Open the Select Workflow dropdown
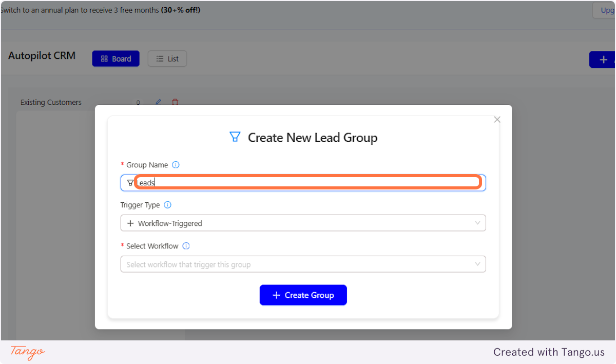 (x=303, y=264)
